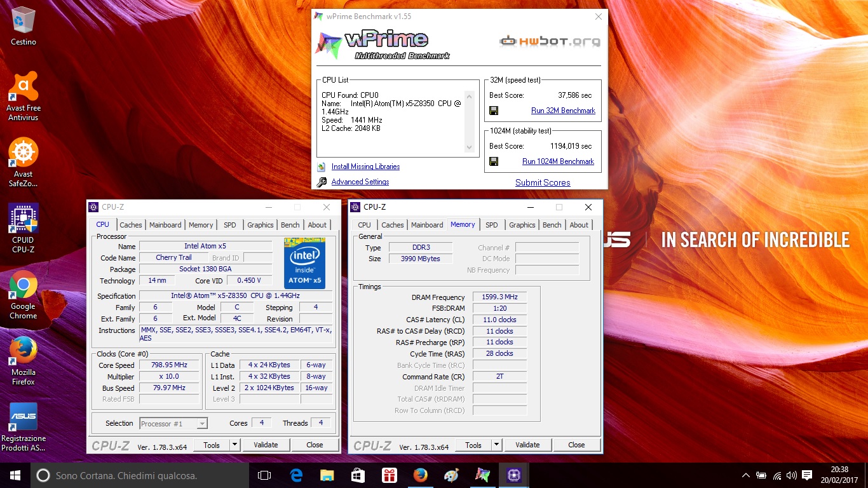This screenshot has height=488, width=868.
Task: Open Task View from the taskbar
Action: pos(264,475)
